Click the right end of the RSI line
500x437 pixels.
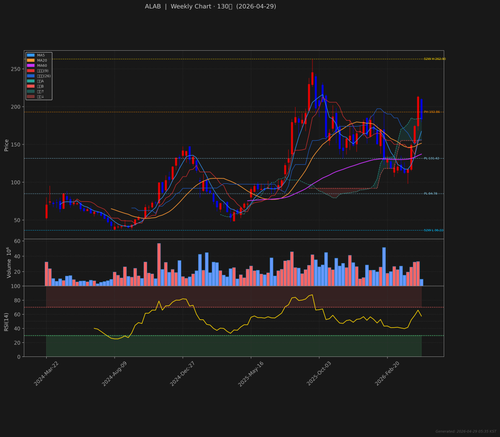click(x=422, y=316)
